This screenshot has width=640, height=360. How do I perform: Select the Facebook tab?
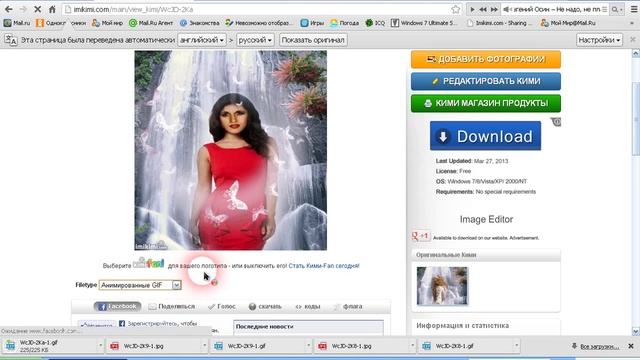118,307
